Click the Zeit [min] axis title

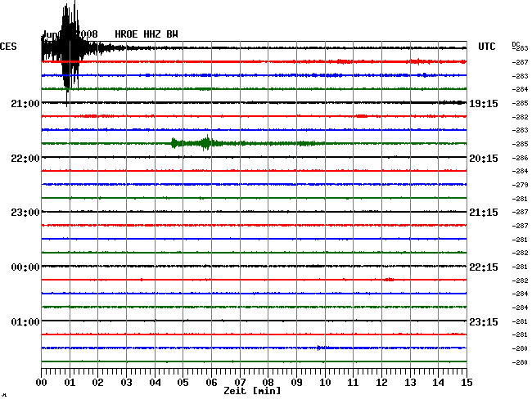tap(252, 391)
